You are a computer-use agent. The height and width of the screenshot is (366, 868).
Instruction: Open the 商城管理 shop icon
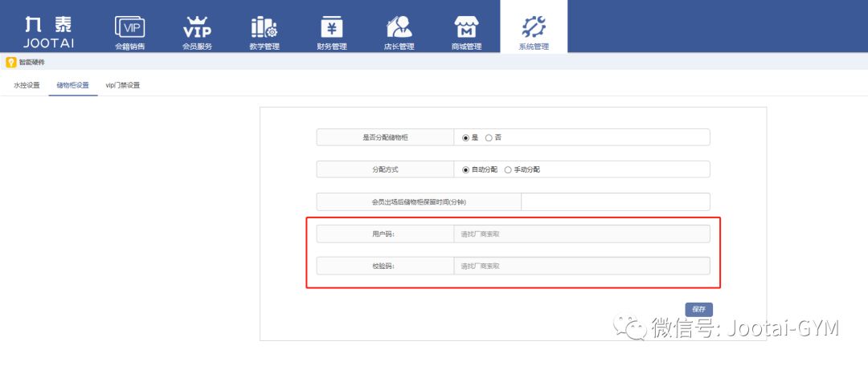(467, 26)
